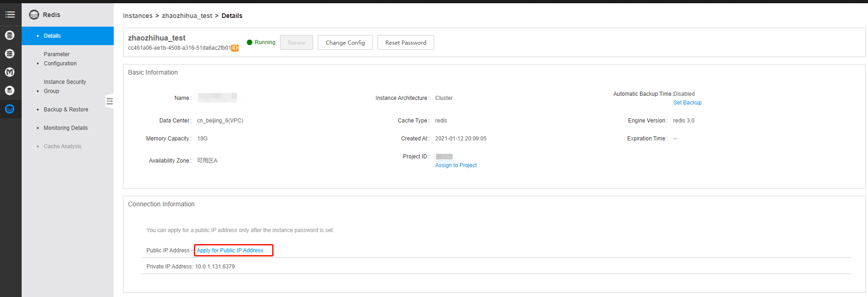Click the data center value cn_beijing_6(VPC)
Screen dimensions: 868x297
(x=220, y=121)
